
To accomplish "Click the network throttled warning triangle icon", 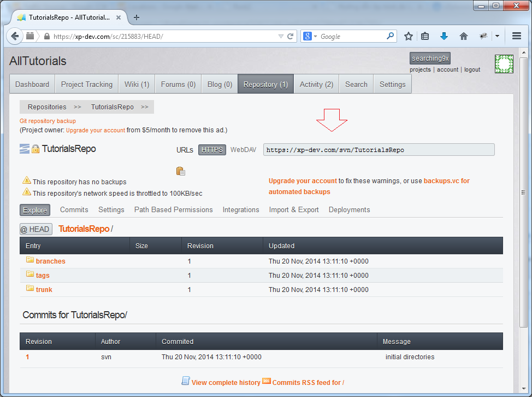I will (x=26, y=192).
